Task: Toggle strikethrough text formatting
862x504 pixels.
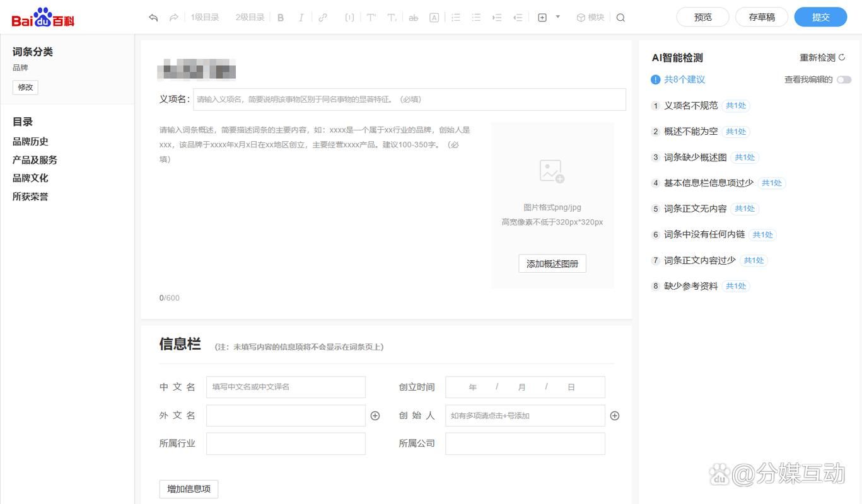Action: click(x=413, y=18)
